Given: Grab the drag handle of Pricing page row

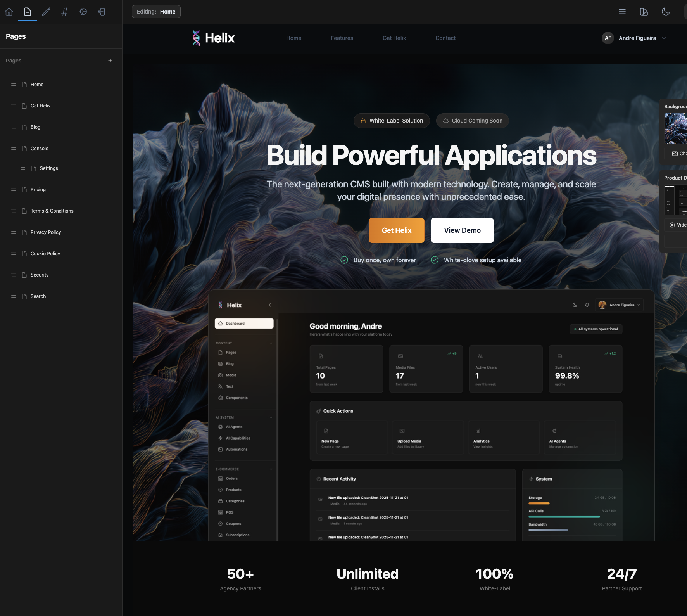Looking at the screenshot, I should tap(14, 189).
